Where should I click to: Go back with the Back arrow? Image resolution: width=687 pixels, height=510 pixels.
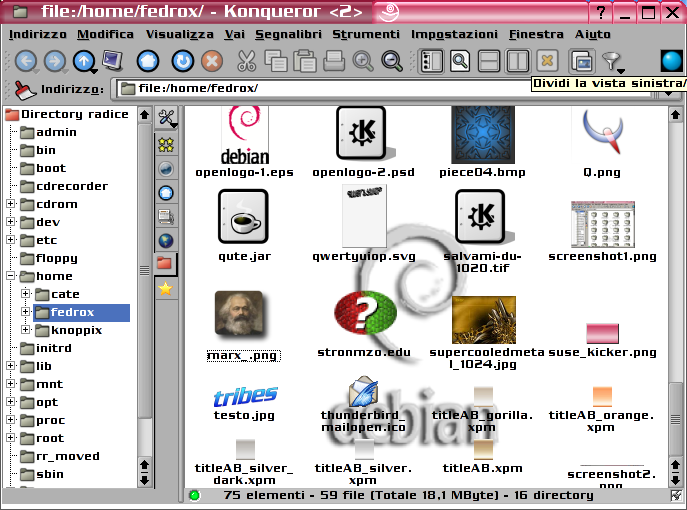pyautogui.click(x=26, y=61)
